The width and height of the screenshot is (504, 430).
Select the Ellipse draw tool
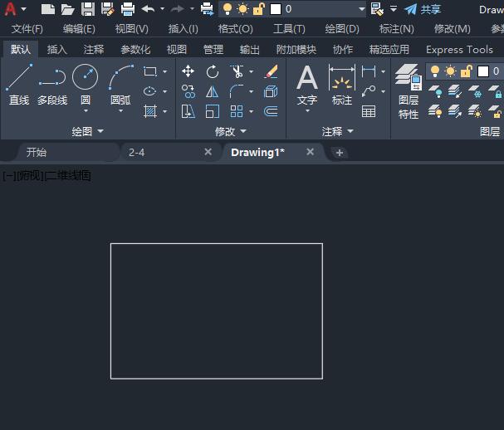click(149, 91)
